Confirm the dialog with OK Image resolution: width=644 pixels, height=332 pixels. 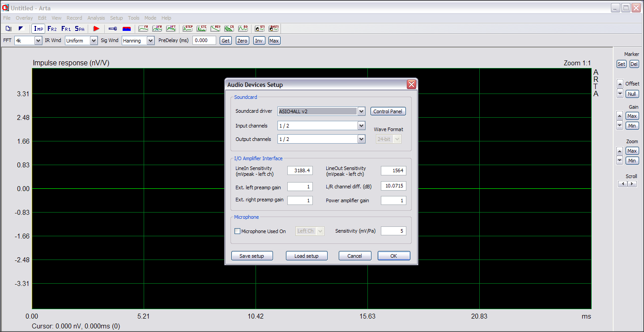tap(394, 256)
